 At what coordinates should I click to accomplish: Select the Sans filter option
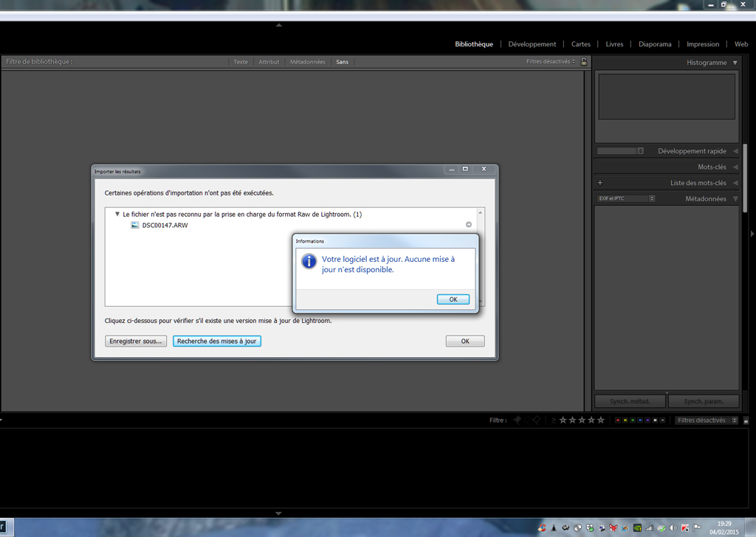[x=342, y=62]
